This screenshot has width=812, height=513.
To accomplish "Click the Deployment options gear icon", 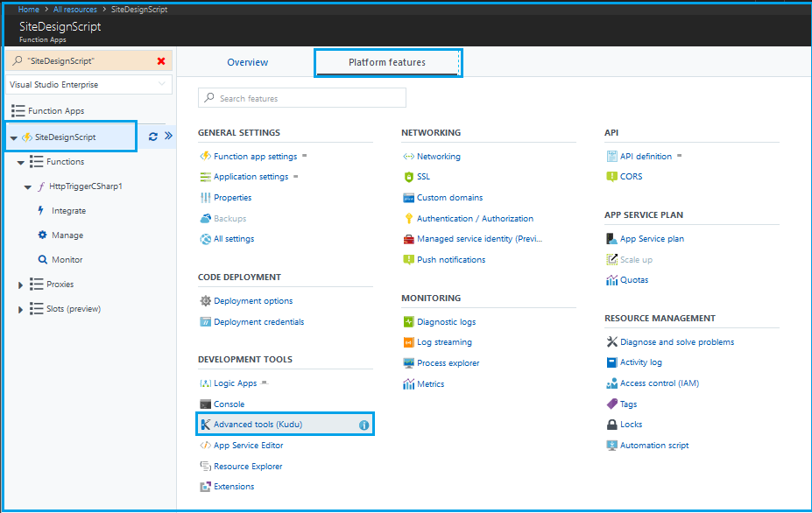I will [x=206, y=301].
